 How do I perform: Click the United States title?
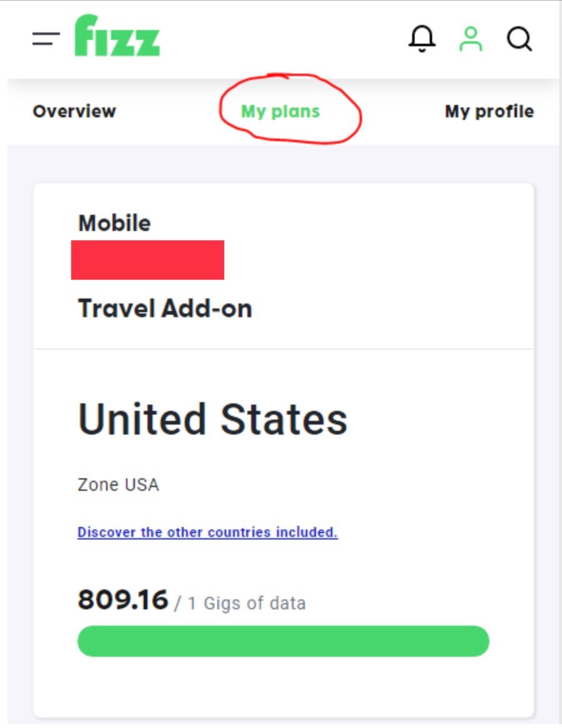[212, 419]
